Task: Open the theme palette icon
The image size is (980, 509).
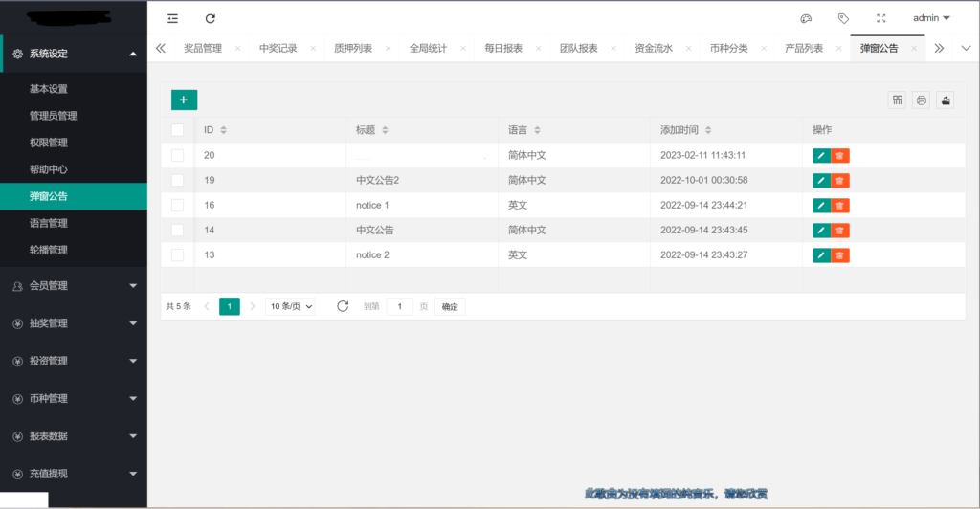Action: [x=805, y=18]
